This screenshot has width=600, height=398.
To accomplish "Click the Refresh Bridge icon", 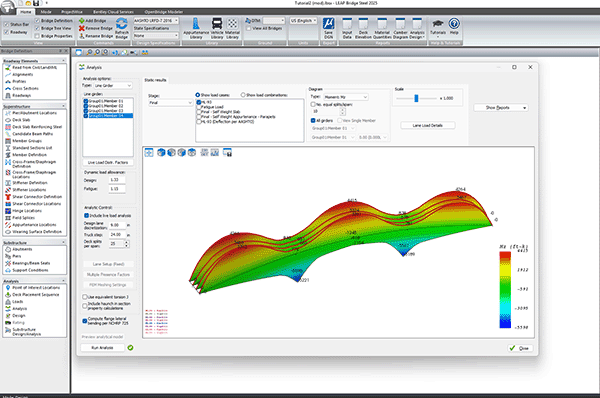I will pyautogui.click(x=122, y=24).
